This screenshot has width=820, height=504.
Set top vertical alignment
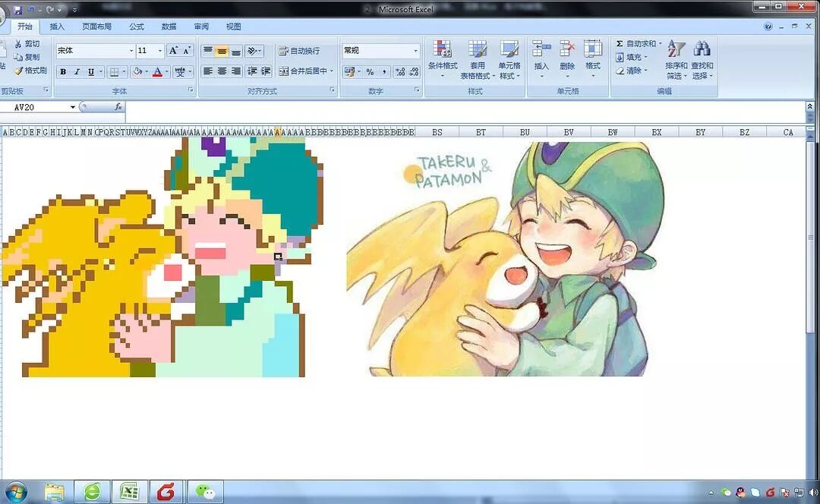[x=207, y=51]
